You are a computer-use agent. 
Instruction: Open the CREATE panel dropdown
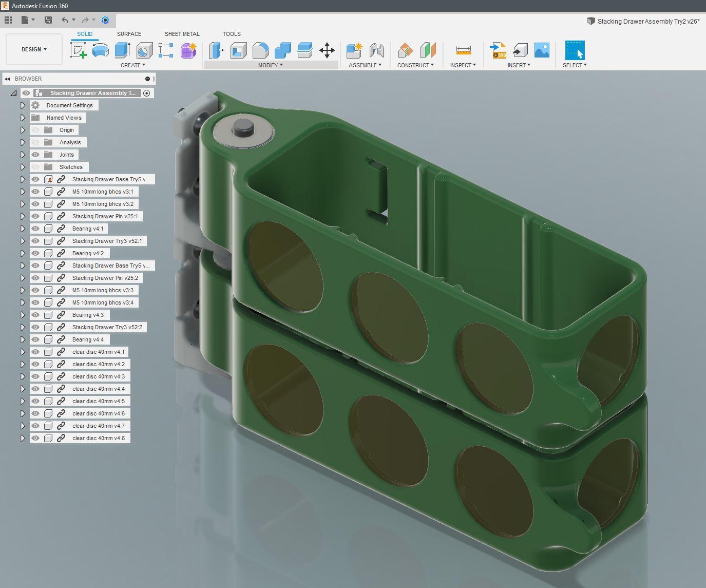point(133,65)
